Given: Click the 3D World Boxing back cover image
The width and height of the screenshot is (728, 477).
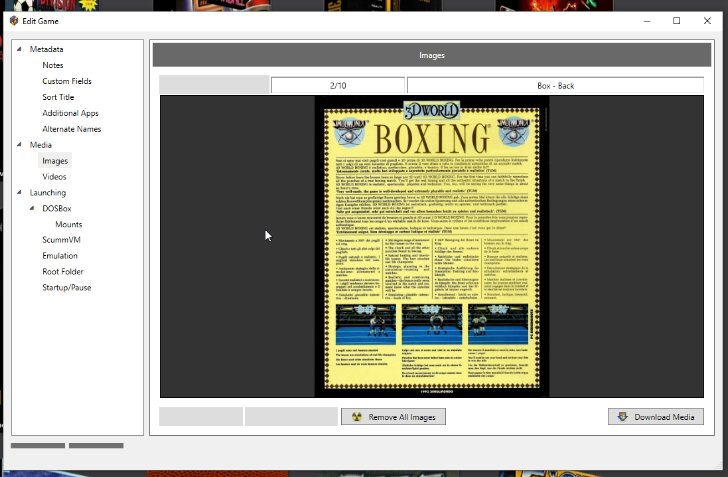Looking at the screenshot, I should tap(432, 247).
